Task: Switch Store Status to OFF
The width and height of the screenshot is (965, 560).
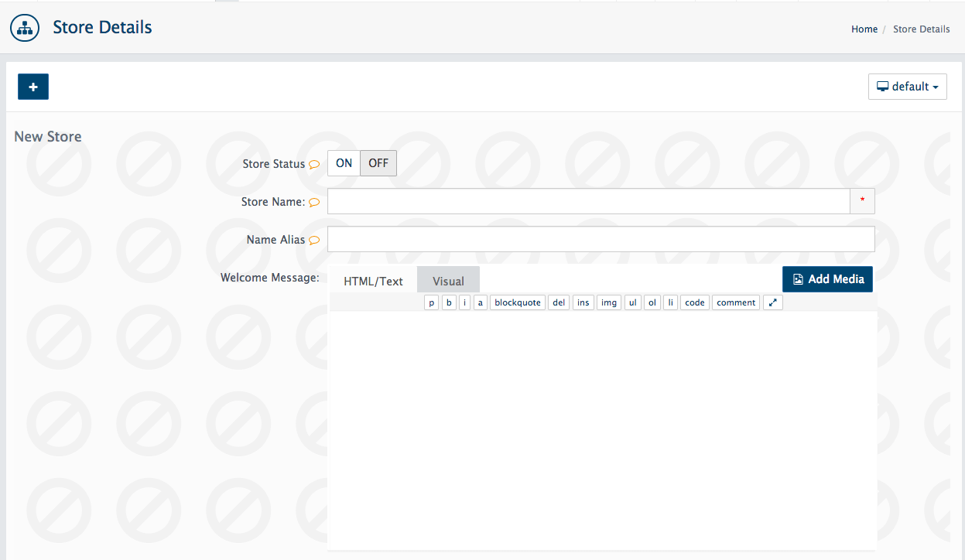Action: point(378,163)
